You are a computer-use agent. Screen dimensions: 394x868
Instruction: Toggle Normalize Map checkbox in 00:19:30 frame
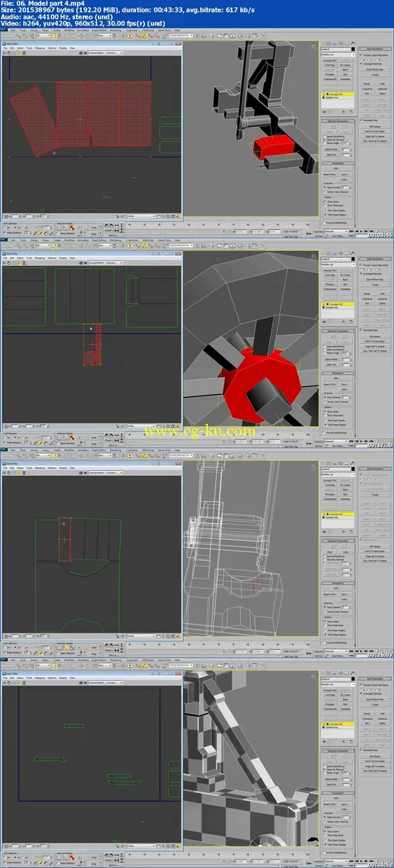(x=361, y=330)
